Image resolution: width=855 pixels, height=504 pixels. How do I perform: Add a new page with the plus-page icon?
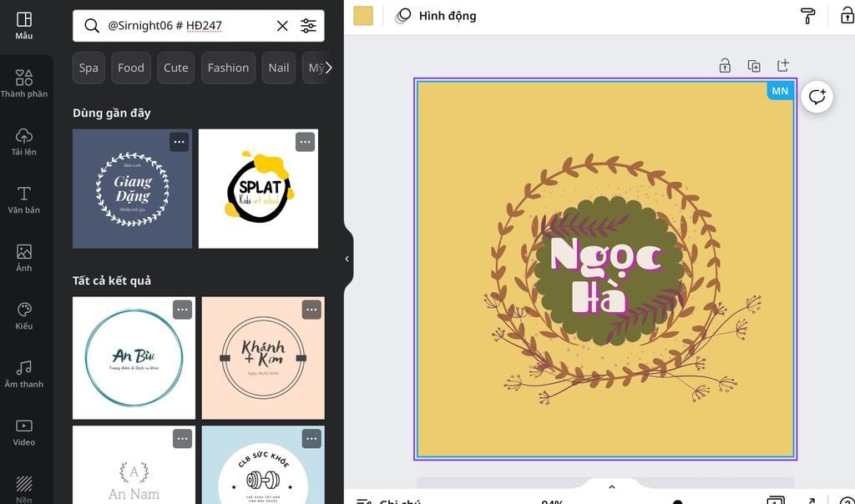click(783, 66)
